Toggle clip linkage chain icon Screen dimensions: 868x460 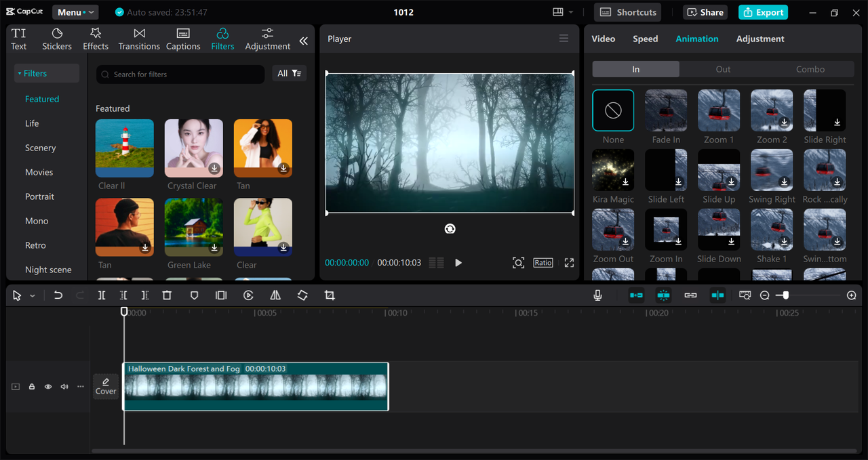click(x=690, y=295)
